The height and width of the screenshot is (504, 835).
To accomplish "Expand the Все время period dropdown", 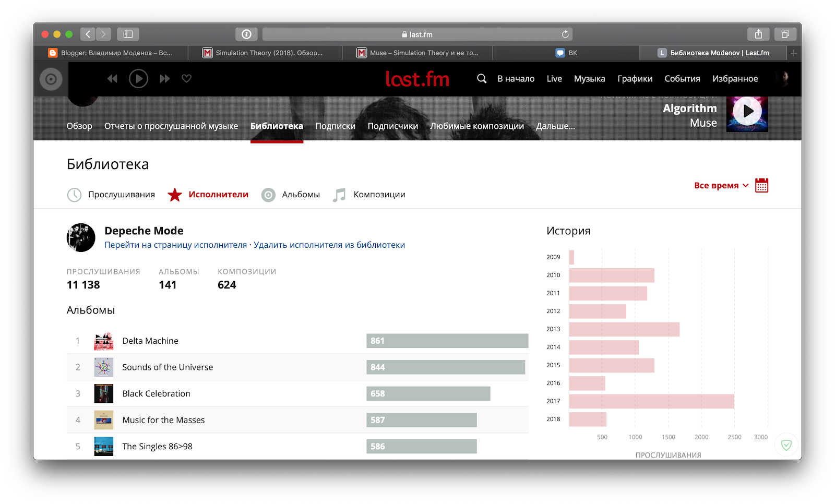I will coord(721,186).
